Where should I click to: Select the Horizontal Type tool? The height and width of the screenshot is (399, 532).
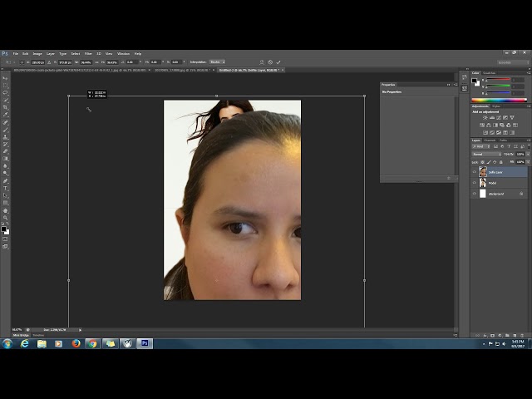pos(5,189)
